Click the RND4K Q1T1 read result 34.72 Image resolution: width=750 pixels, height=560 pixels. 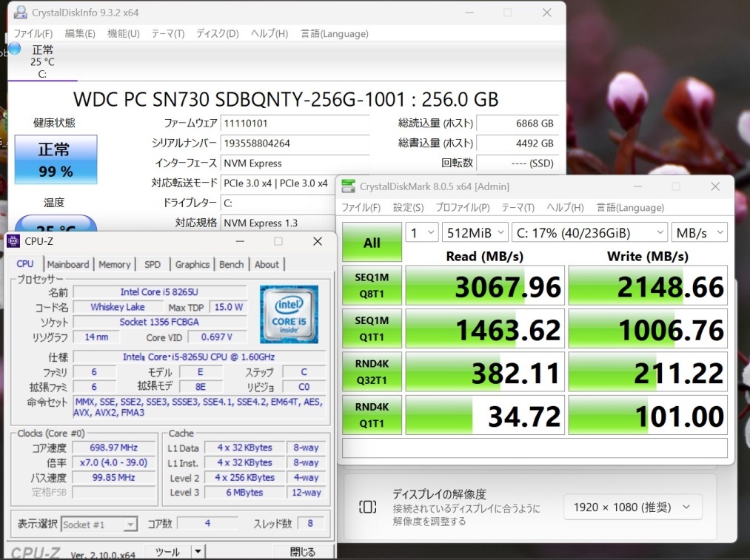tap(485, 414)
